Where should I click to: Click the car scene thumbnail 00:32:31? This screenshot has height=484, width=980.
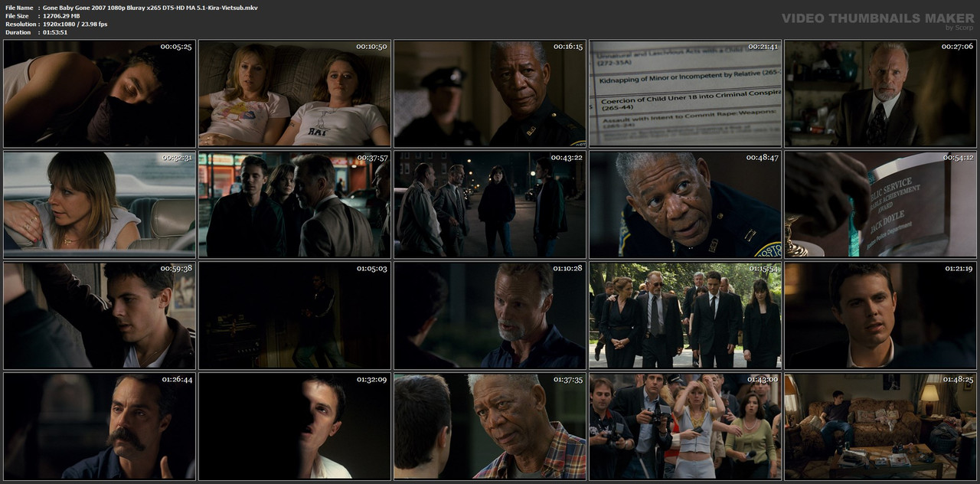[x=100, y=204]
